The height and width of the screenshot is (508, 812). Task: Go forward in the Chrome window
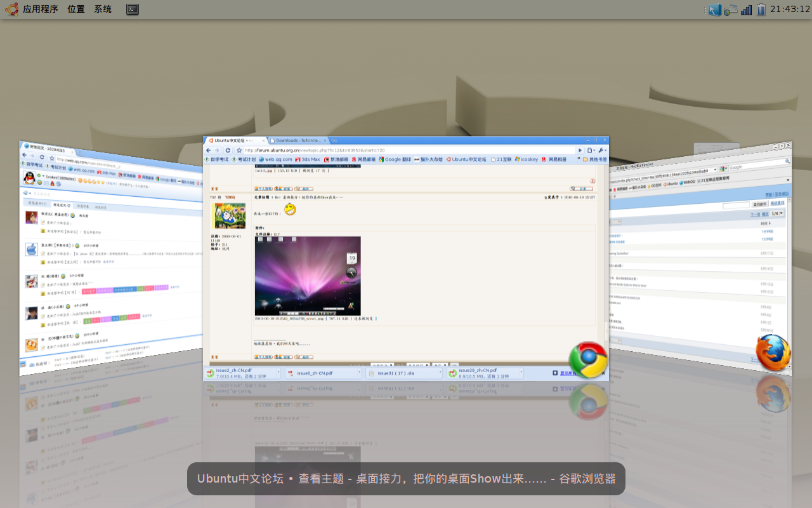click(x=217, y=150)
